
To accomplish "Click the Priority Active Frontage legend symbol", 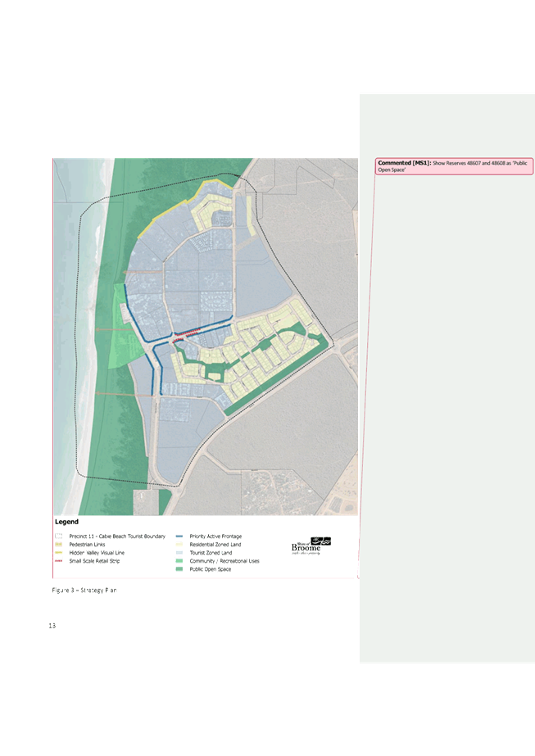I will [179, 536].
